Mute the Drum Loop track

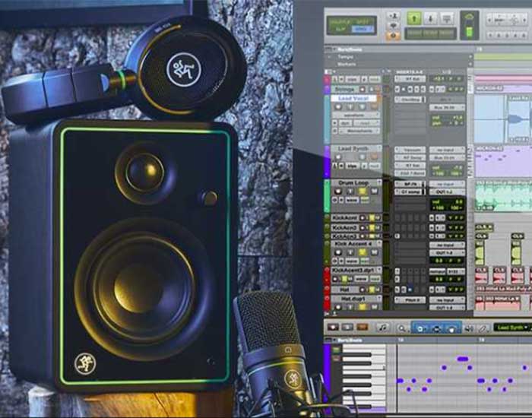374,192
